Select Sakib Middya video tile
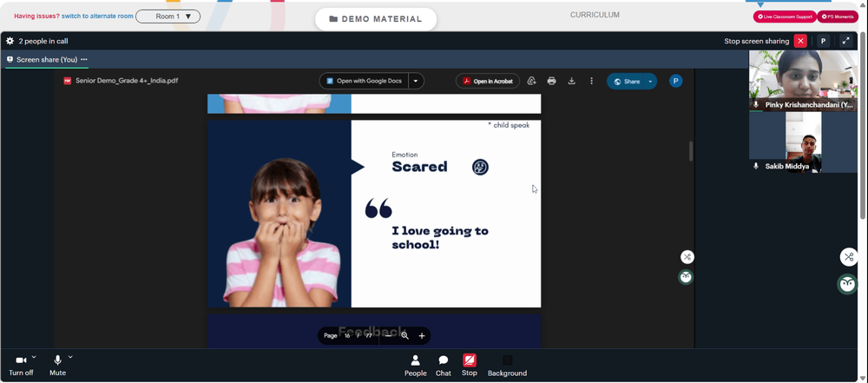Viewport: 868px width, 383px height. (803, 142)
